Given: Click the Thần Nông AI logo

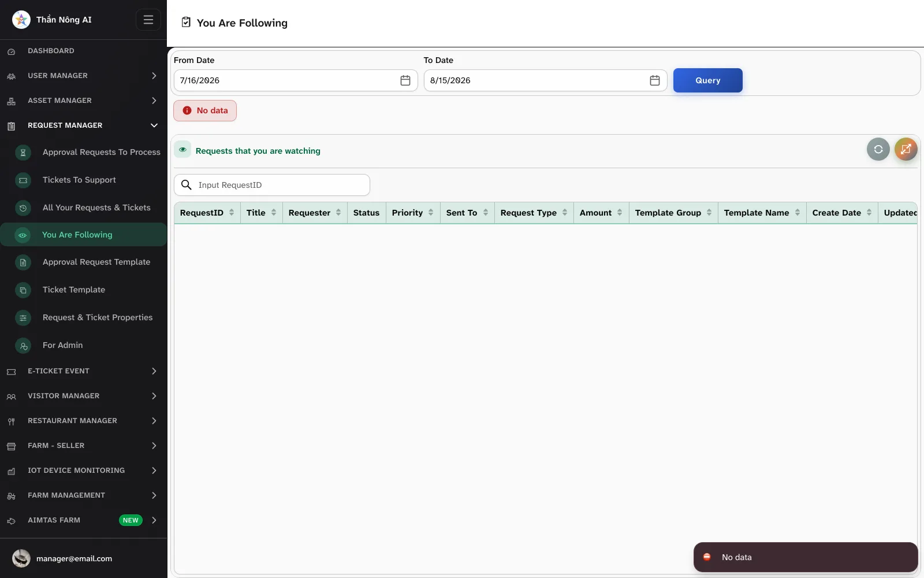Looking at the screenshot, I should [x=21, y=20].
